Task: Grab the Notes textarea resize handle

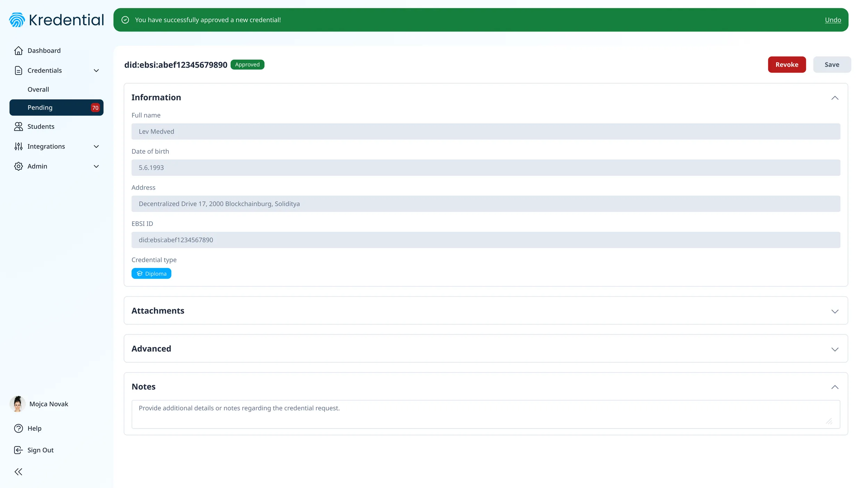Action: pos(829,421)
